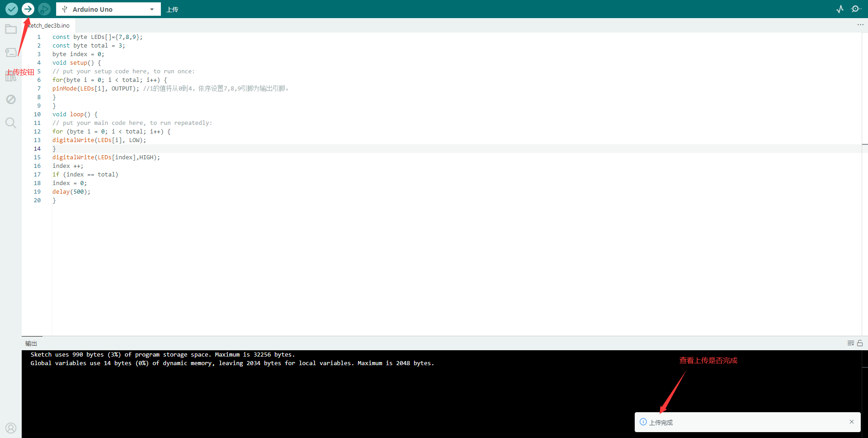Click line 3 'byte index = 0;'

click(78, 54)
